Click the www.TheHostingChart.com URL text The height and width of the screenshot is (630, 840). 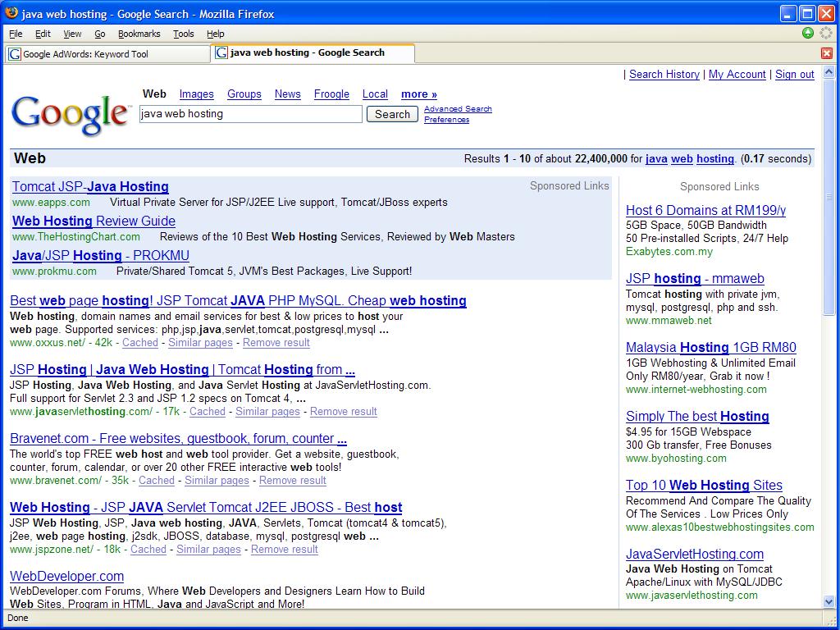pos(76,237)
